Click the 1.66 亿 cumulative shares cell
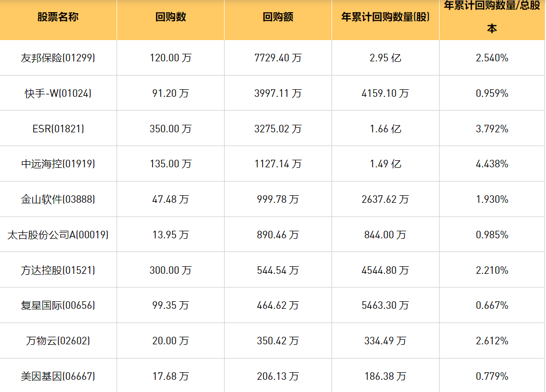 385,129
